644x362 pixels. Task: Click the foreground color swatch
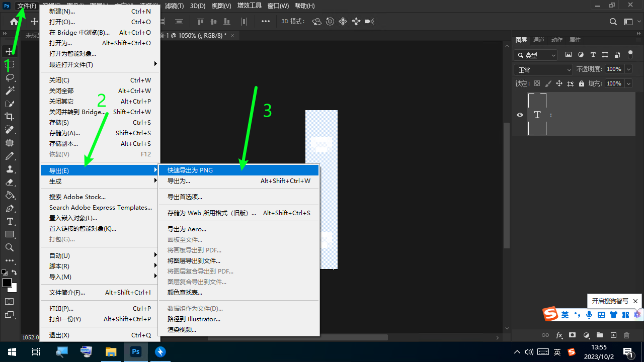coord(7,283)
